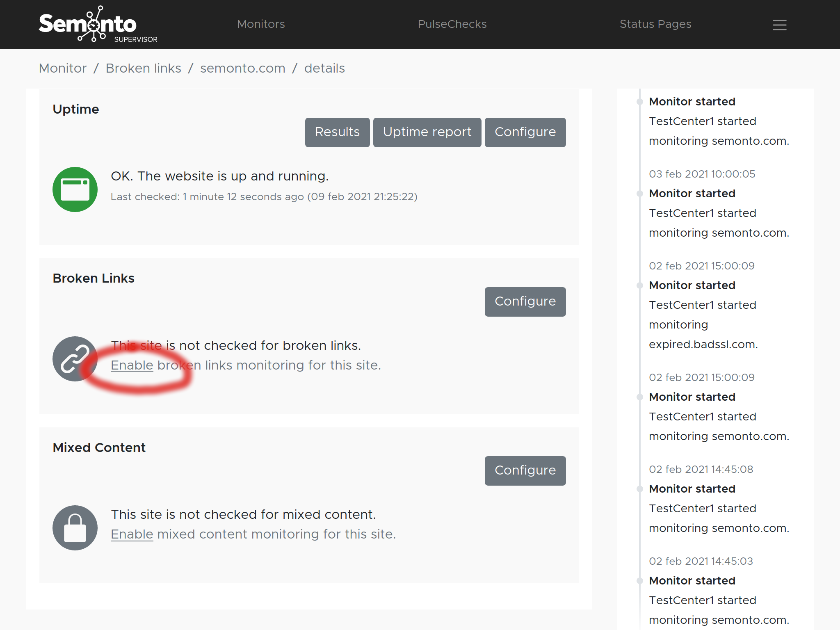The height and width of the screenshot is (630, 840).
Task: Open Status Pages in the navigation
Action: pos(655,24)
